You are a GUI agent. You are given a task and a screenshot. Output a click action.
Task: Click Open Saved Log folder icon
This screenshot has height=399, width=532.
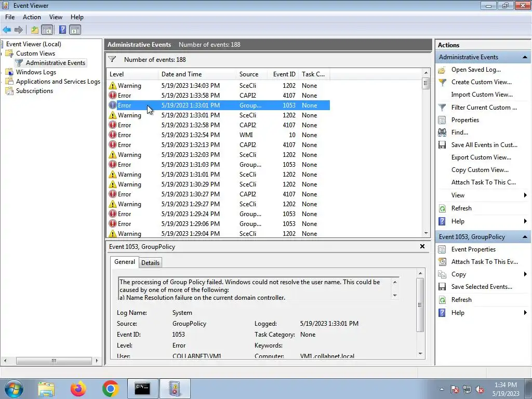tap(442, 70)
